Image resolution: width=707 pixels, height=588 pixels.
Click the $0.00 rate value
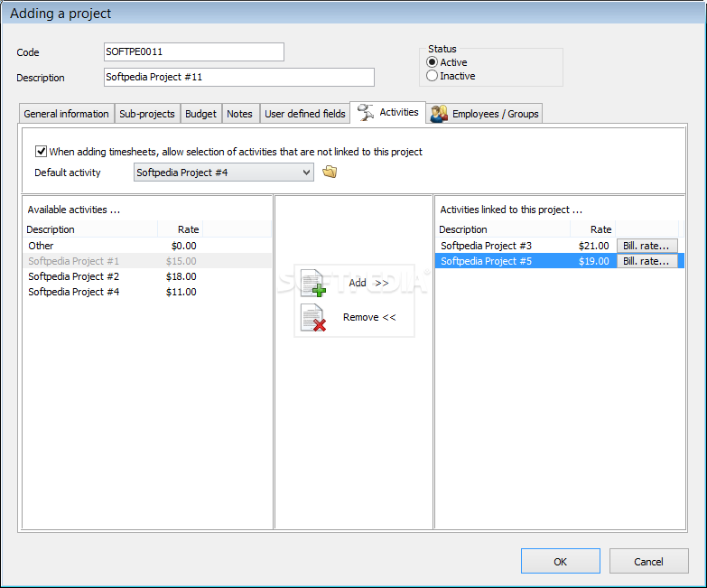pyautogui.click(x=183, y=246)
